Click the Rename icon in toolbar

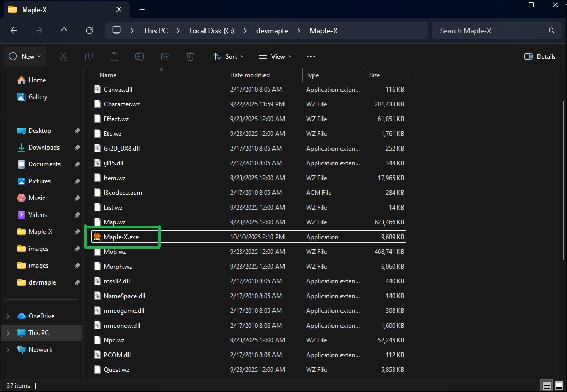[x=140, y=56]
